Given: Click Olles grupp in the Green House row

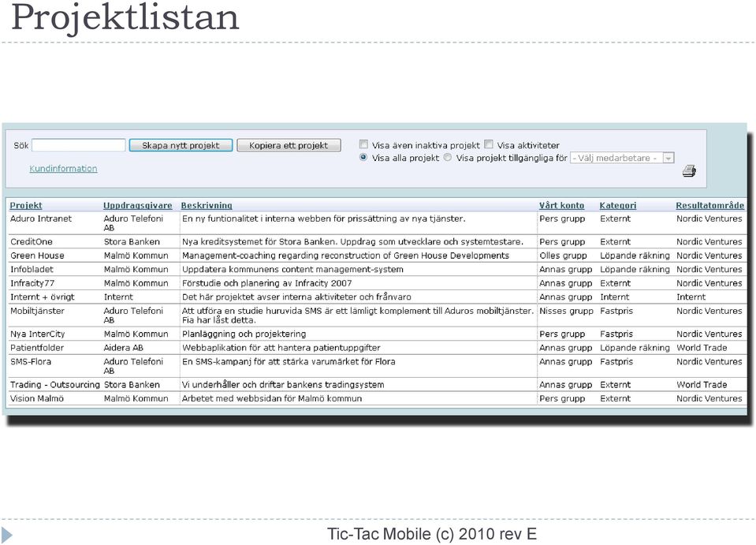Looking at the screenshot, I should tap(563, 256).
